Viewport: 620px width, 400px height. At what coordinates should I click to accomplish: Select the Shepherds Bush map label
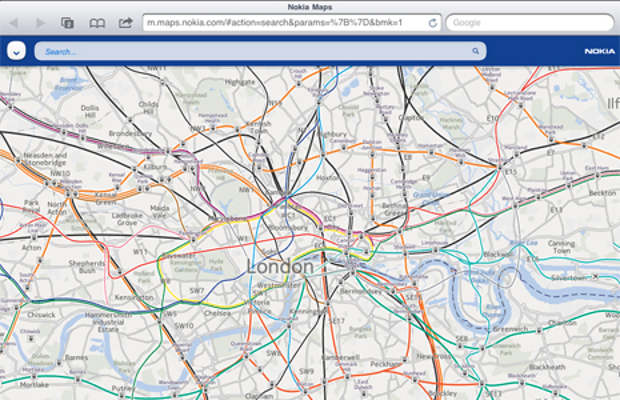pos(87,266)
